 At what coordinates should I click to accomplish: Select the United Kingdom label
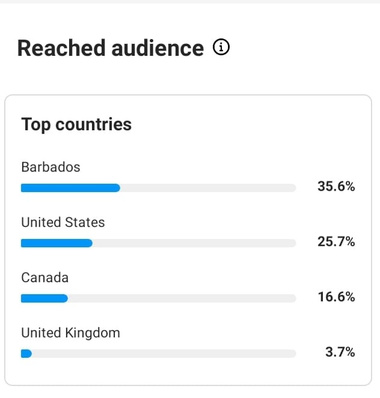[71, 333]
